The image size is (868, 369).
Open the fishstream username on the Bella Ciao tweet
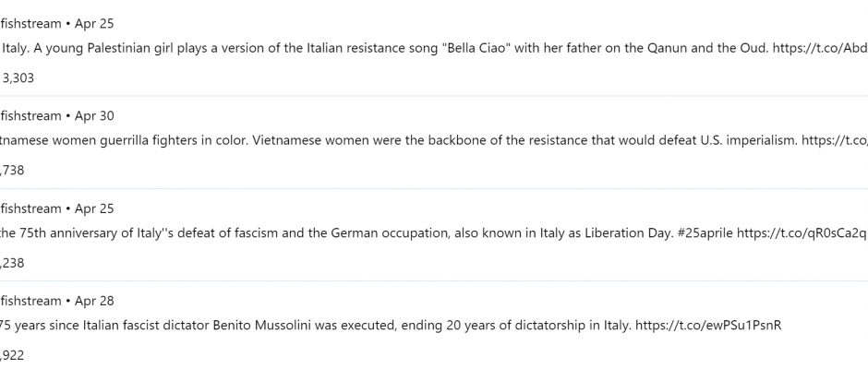30,23
